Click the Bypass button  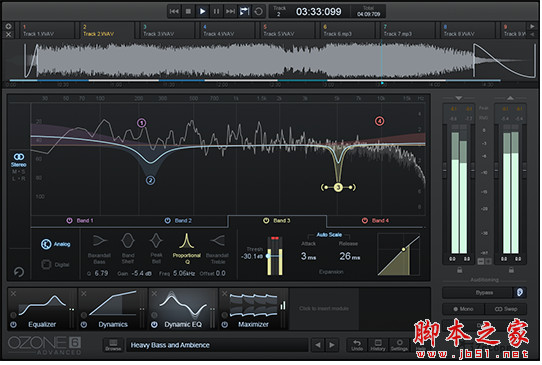point(478,293)
